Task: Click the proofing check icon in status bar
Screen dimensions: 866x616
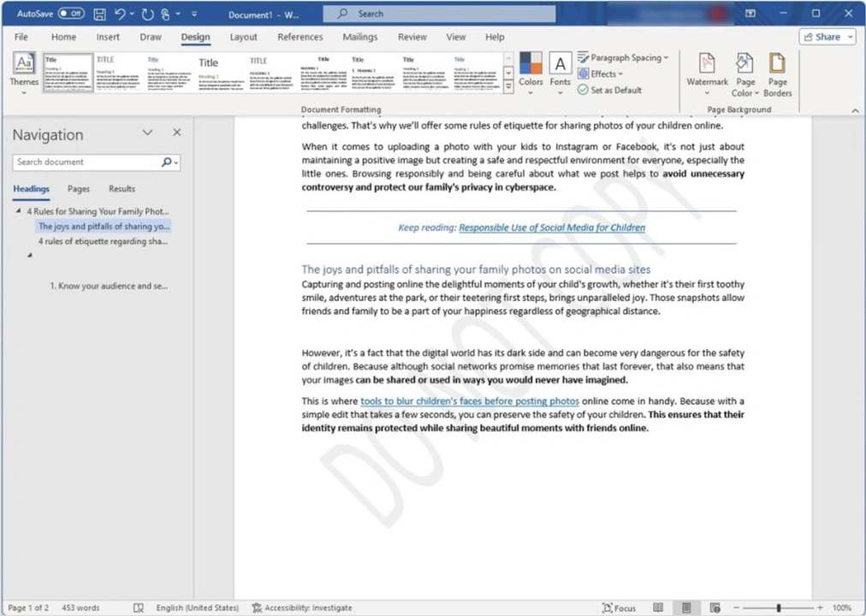Action: click(x=139, y=607)
